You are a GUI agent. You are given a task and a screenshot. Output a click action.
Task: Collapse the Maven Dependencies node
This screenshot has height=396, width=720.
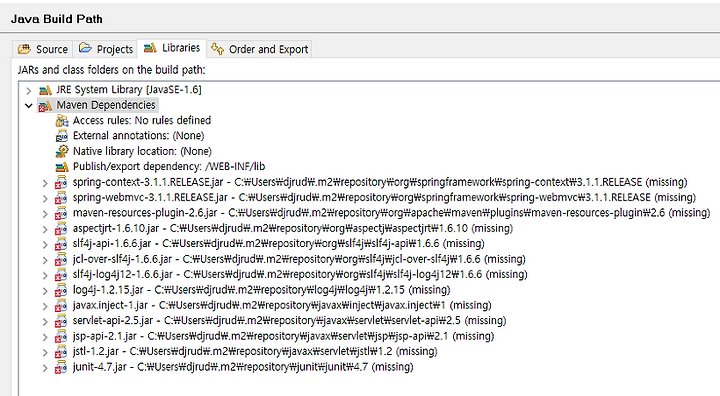28,106
